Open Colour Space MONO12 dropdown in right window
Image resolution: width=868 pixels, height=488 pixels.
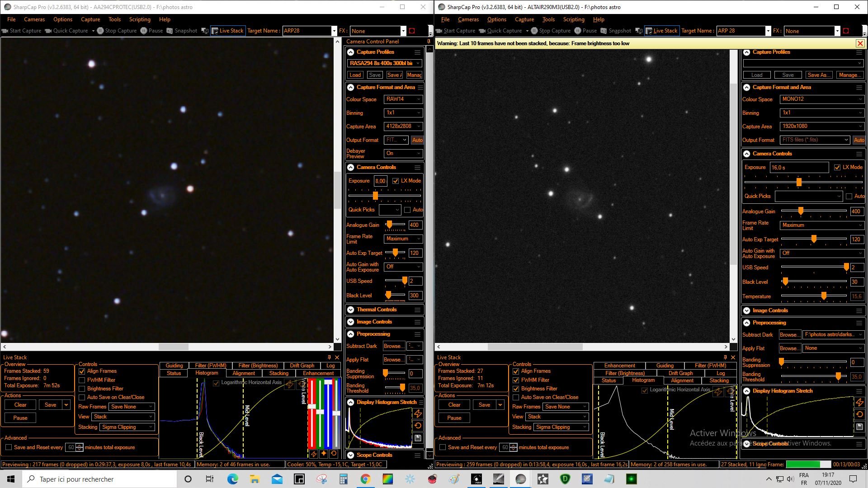coord(822,99)
